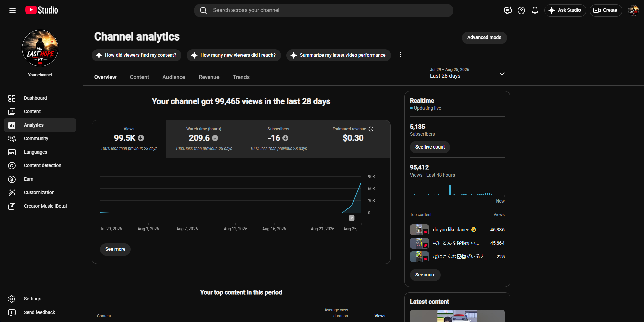Click the YouTube Studio logo

click(42, 10)
